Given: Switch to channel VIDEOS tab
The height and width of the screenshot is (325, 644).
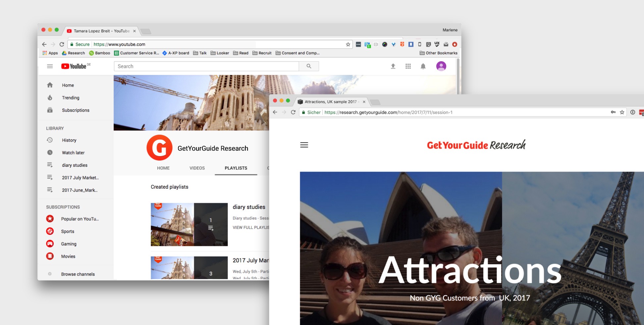Looking at the screenshot, I should [197, 168].
